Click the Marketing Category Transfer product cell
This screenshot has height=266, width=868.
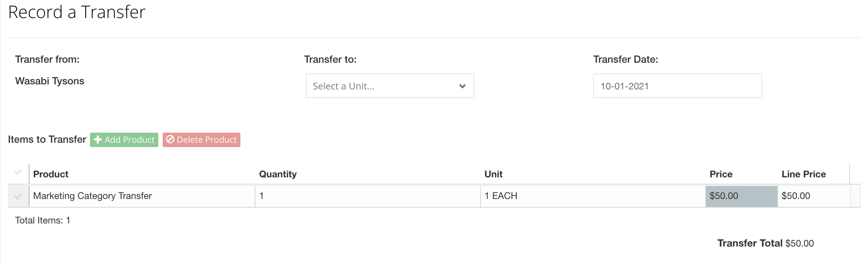coord(142,196)
